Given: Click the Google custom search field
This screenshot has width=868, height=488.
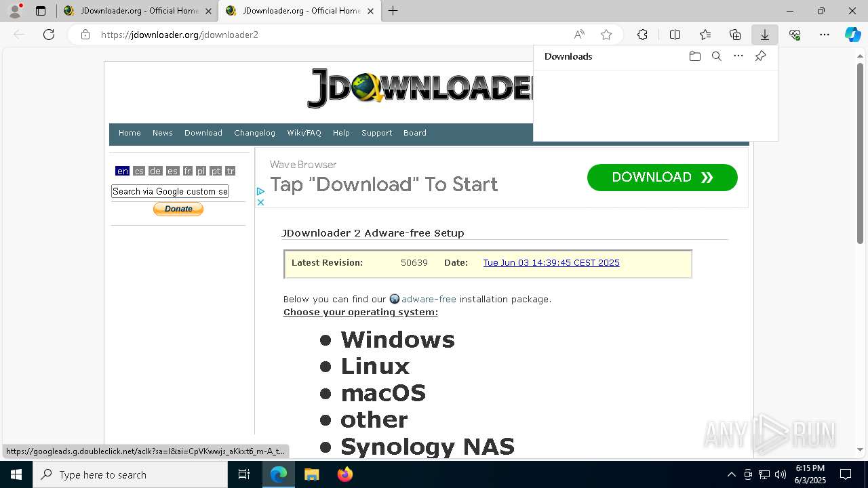Looking at the screenshot, I should (170, 191).
